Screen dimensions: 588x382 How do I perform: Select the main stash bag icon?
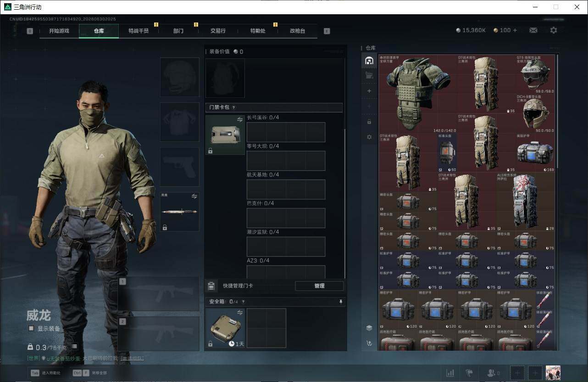(369, 61)
